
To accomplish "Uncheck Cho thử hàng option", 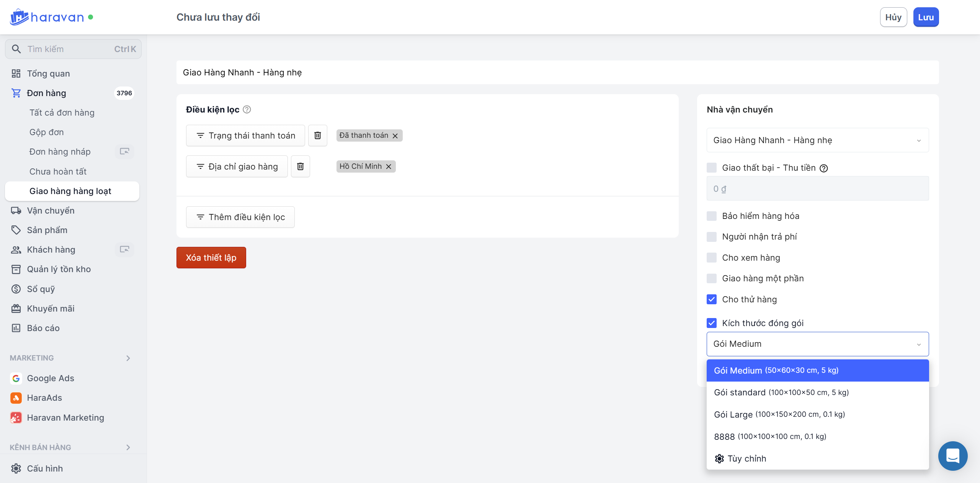I will pos(712,299).
